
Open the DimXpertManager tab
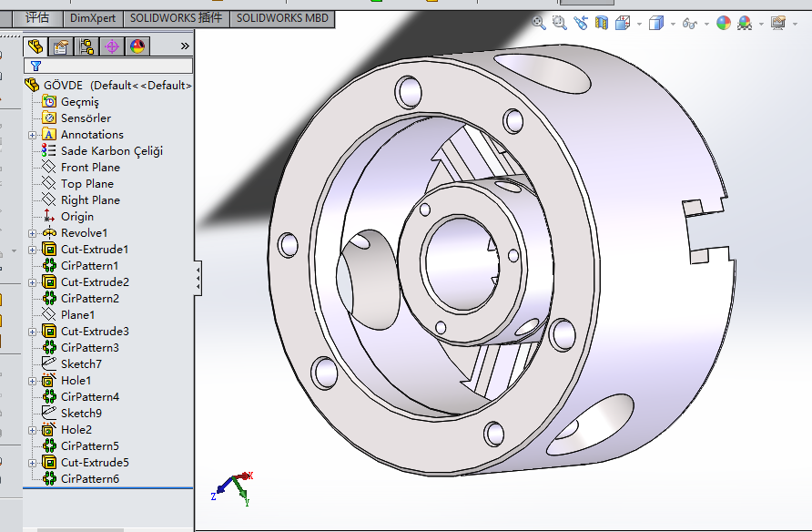coord(112,46)
